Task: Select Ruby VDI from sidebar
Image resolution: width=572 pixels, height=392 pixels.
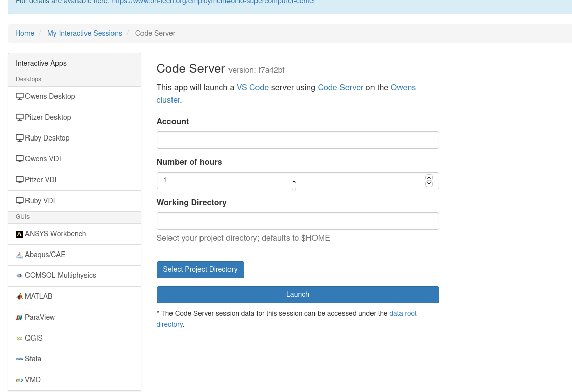Action: coord(74,201)
